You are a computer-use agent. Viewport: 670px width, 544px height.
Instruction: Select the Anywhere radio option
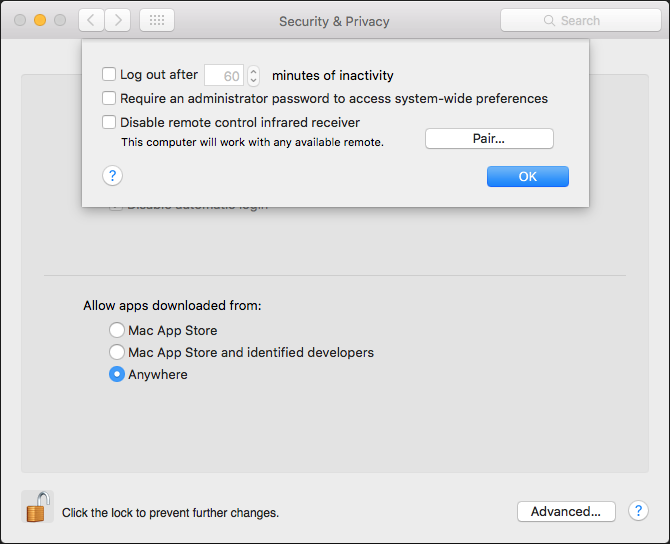click(x=117, y=375)
